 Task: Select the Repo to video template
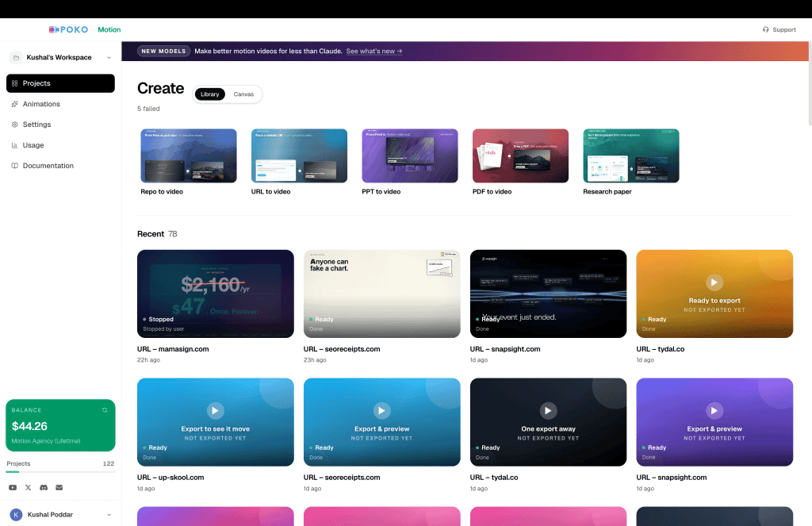pyautogui.click(x=189, y=156)
